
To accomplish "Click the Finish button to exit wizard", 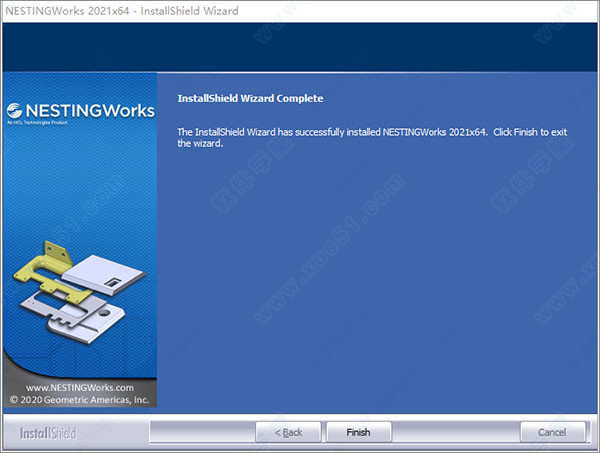I will click(x=358, y=432).
